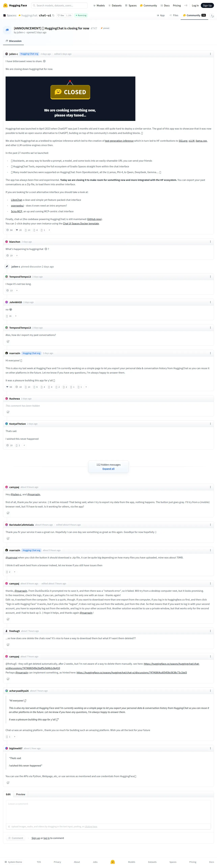The height and width of the screenshot is (868, 217).
Task: Like the chat-ui space
Action: [61, 16]
